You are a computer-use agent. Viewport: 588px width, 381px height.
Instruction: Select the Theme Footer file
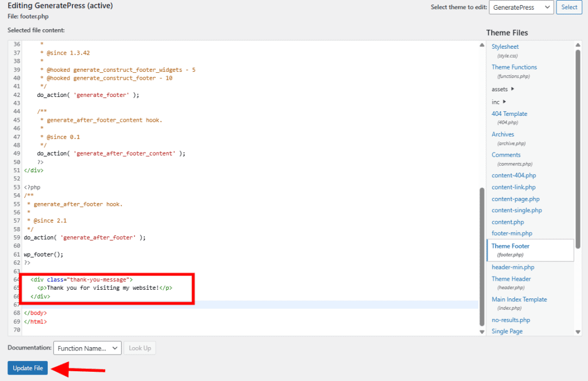(510, 246)
